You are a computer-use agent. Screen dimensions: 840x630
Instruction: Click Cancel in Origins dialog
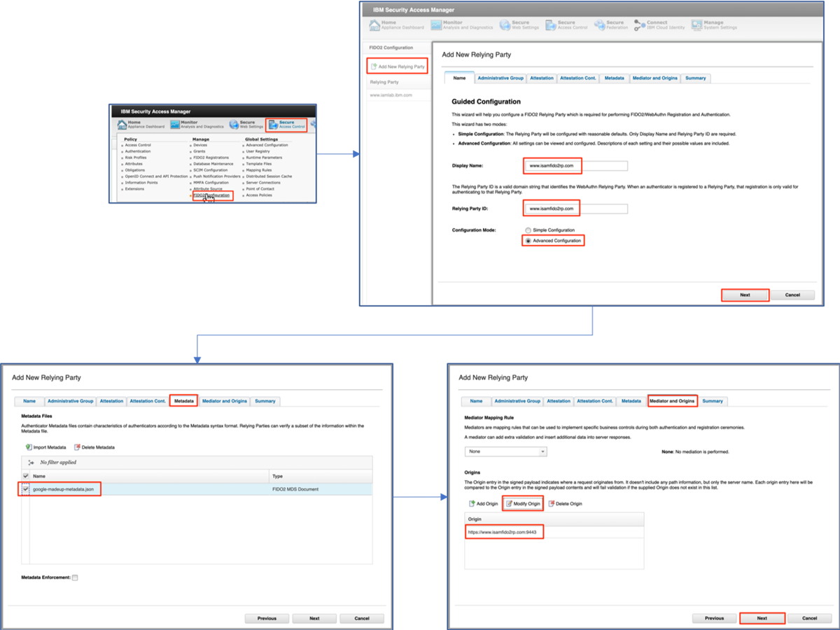(809, 618)
